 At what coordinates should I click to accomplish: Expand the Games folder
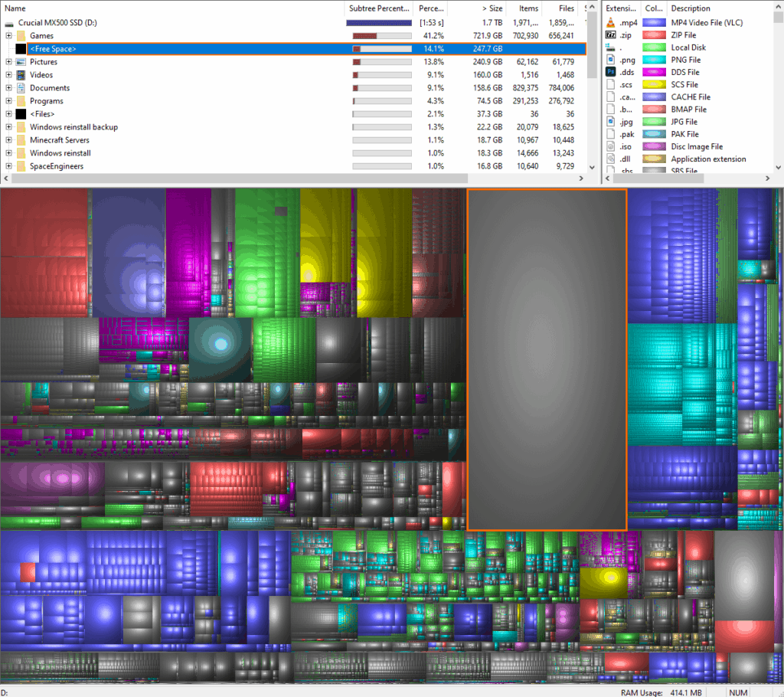click(8, 35)
